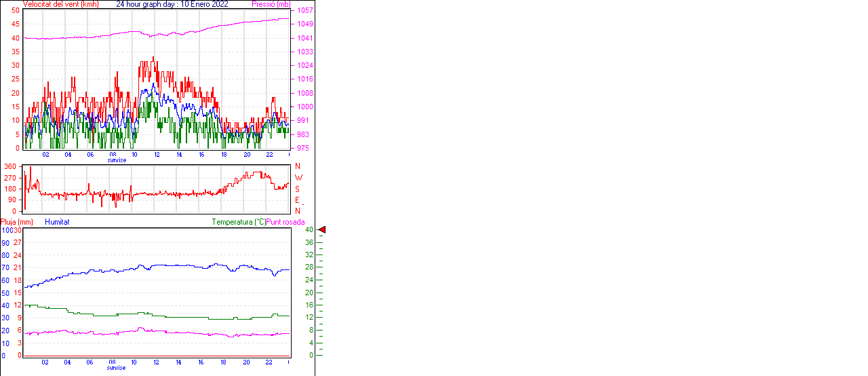Click 'sunrise' label under the bottom graph
The image size is (868, 376).
[117, 369]
